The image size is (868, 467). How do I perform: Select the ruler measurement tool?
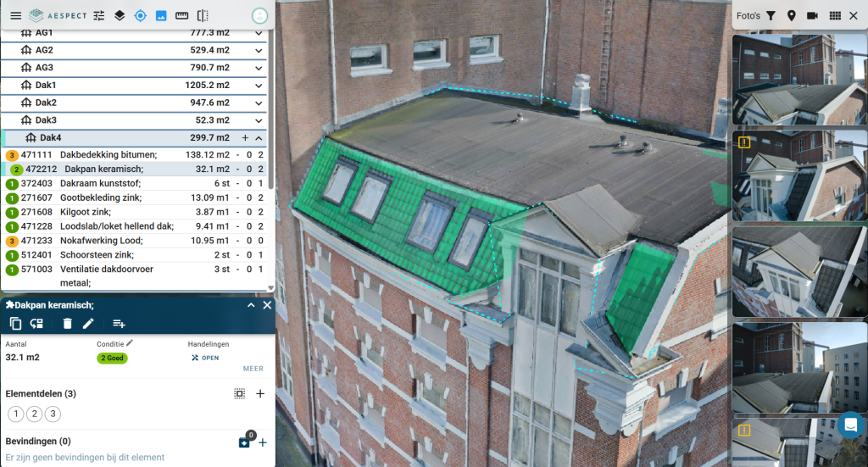click(181, 15)
